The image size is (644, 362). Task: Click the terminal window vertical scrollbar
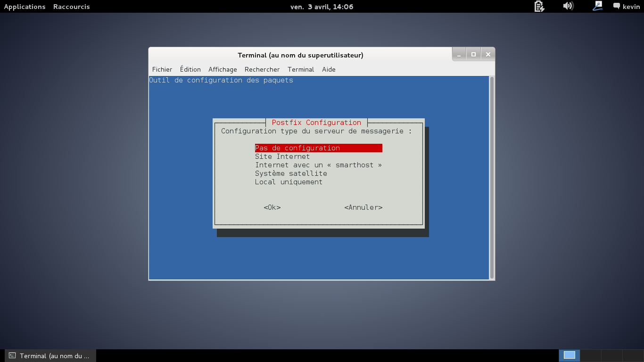tap(492, 178)
